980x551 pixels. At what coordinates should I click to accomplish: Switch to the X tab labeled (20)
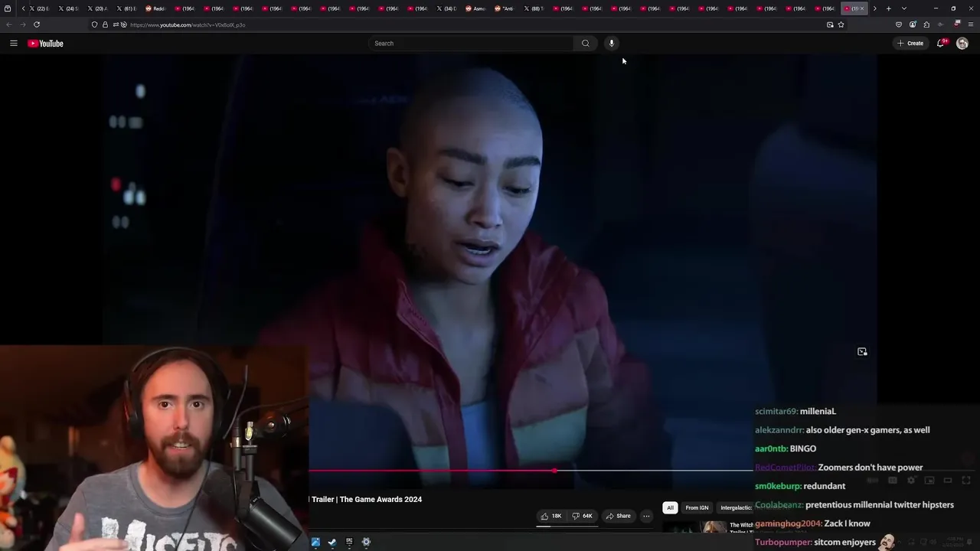pyautogui.click(x=97, y=8)
